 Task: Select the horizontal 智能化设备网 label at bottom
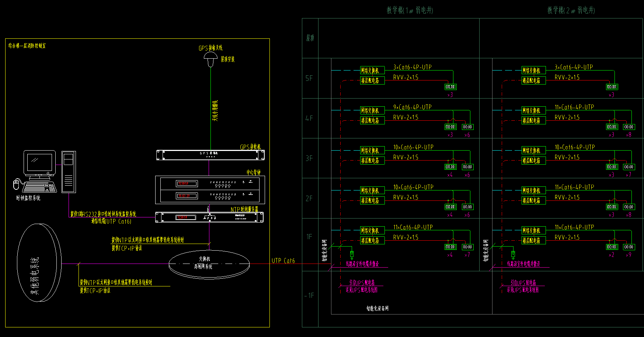(x=377, y=308)
